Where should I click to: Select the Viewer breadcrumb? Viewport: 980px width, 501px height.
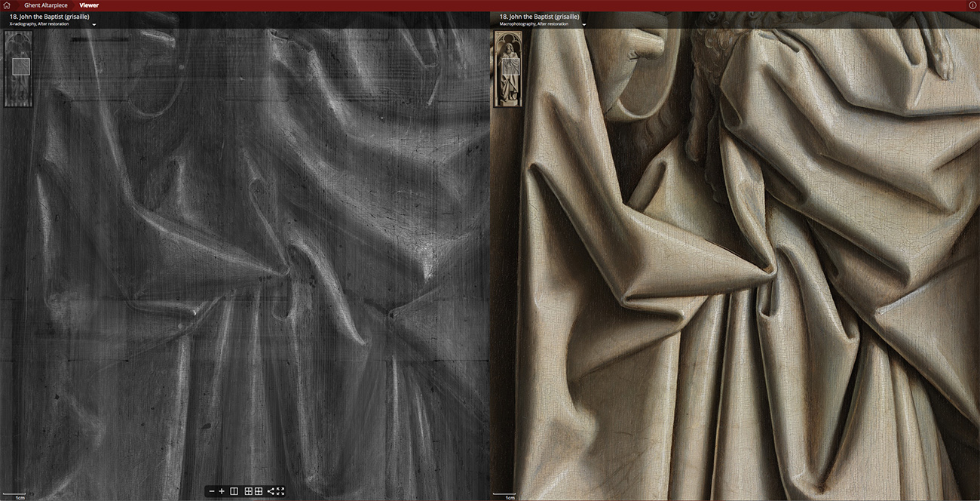[89, 5]
